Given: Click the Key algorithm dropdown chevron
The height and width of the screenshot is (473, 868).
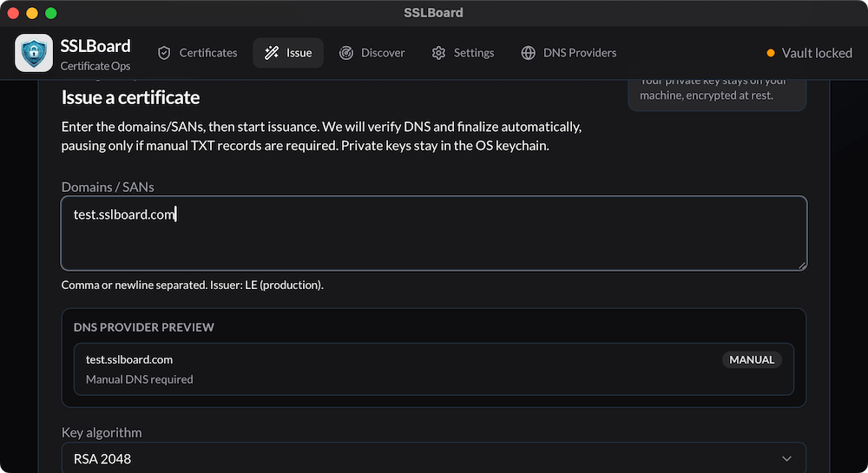Looking at the screenshot, I should coord(786,458).
